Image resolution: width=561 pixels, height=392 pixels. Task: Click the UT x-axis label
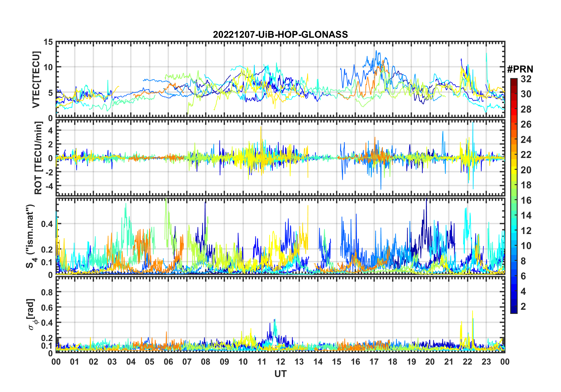(x=280, y=374)
